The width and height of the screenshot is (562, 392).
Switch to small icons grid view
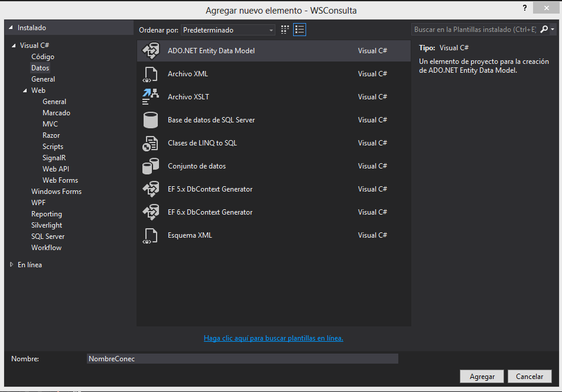coord(285,30)
